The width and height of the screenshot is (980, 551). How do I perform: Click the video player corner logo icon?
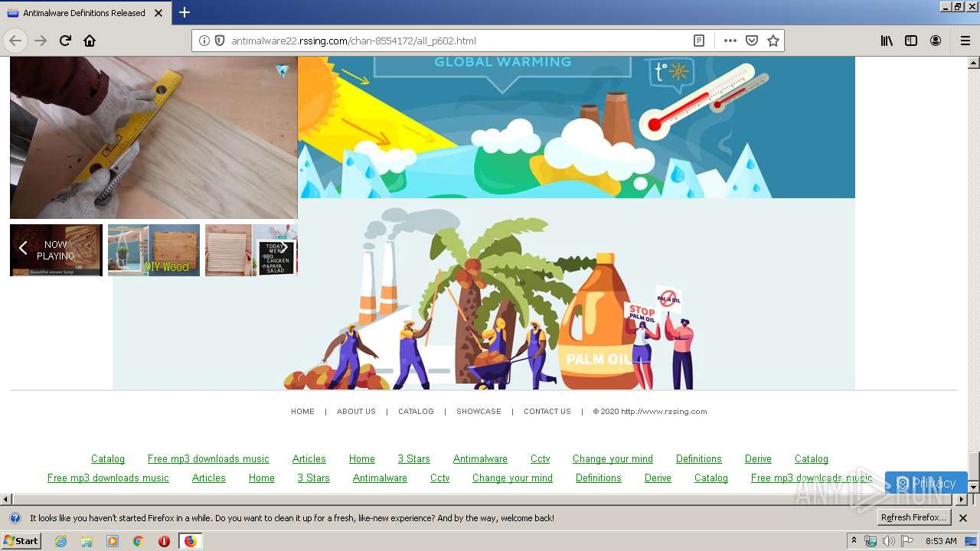[283, 70]
